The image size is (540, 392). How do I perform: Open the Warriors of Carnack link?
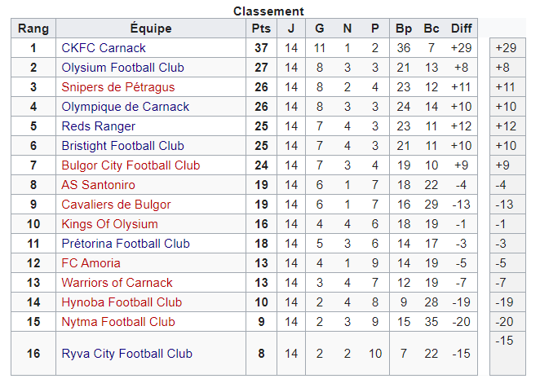117,283
